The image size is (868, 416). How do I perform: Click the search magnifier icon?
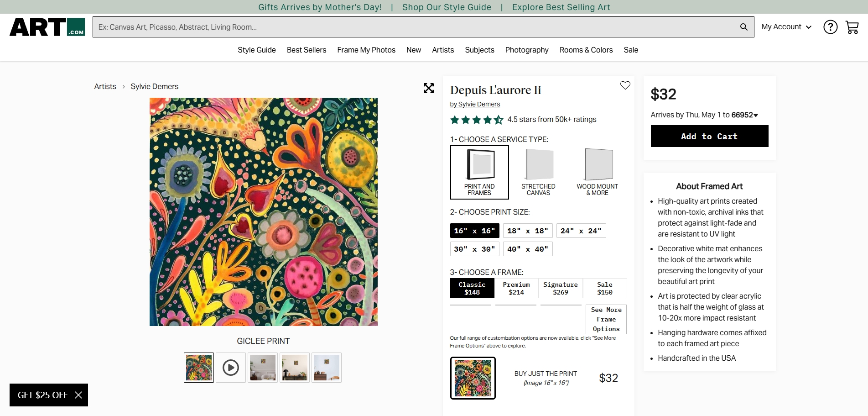(x=743, y=27)
